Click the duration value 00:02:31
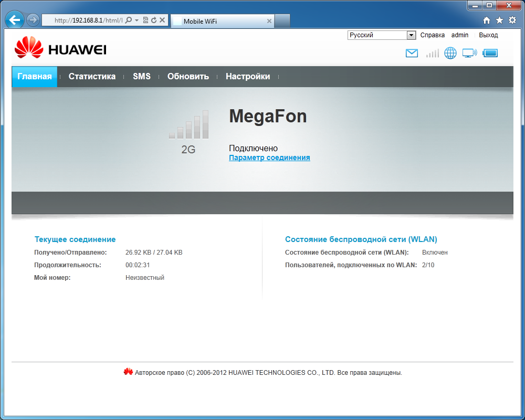Image resolution: width=525 pixels, height=420 pixels. tap(138, 265)
